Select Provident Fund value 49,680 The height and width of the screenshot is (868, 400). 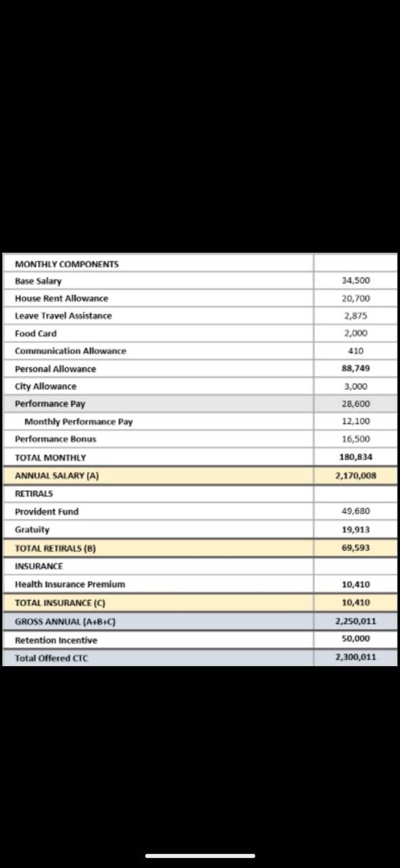pos(356,511)
